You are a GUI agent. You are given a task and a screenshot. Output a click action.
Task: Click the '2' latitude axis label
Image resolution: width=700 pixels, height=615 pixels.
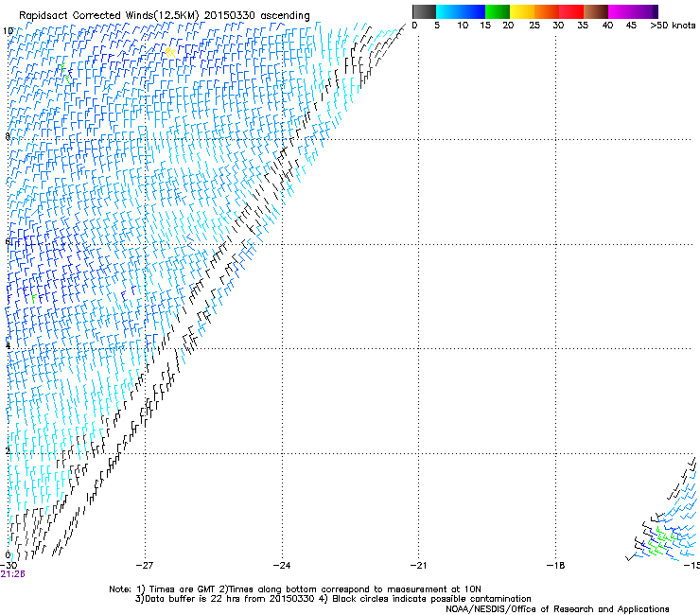[8, 450]
